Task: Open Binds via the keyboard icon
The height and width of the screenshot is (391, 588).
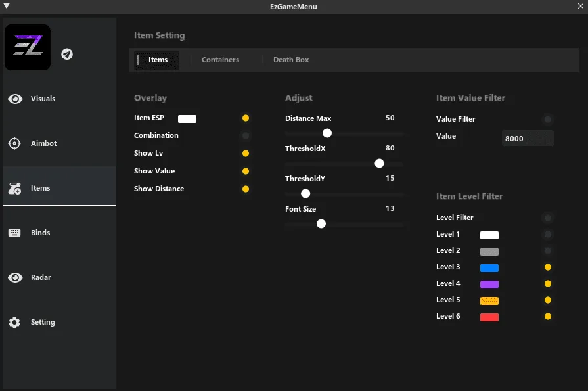Action: pyautogui.click(x=15, y=233)
